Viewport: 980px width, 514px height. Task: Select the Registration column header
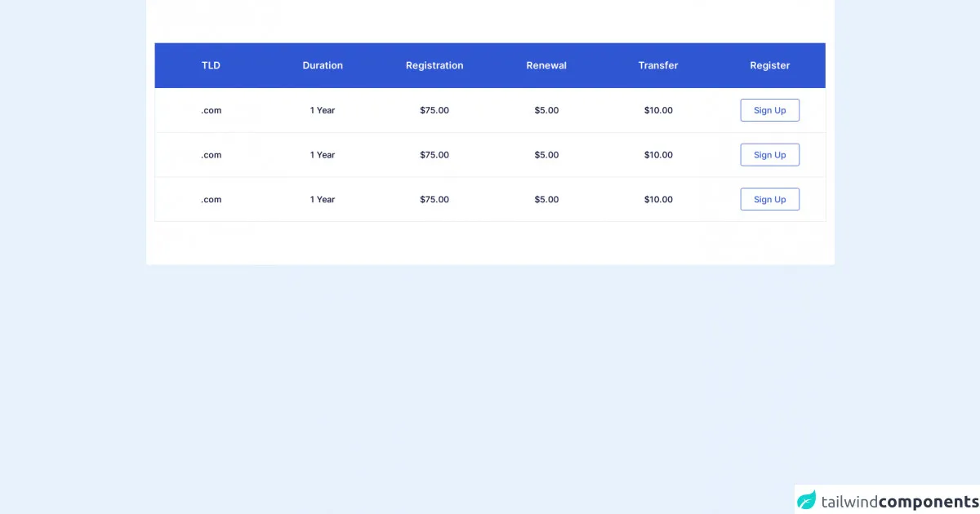click(434, 65)
